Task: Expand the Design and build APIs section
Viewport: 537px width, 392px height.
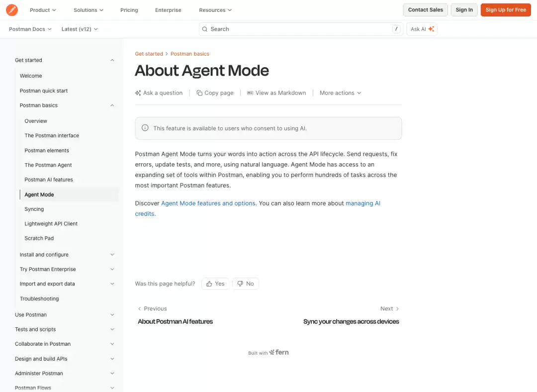Action: click(112, 359)
